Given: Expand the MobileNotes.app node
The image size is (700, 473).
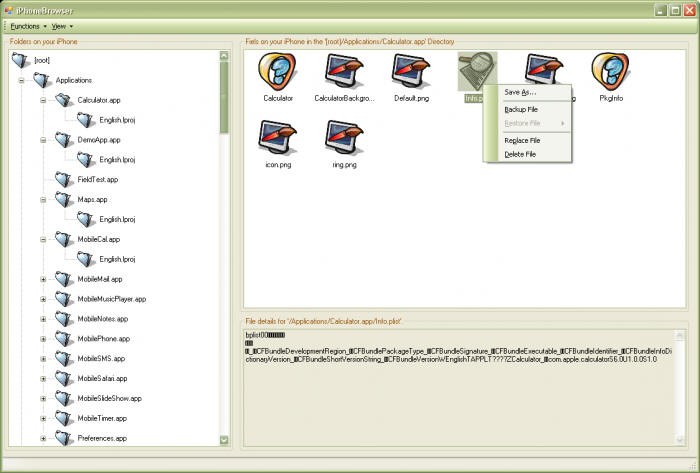Looking at the screenshot, I should coord(43,319).
